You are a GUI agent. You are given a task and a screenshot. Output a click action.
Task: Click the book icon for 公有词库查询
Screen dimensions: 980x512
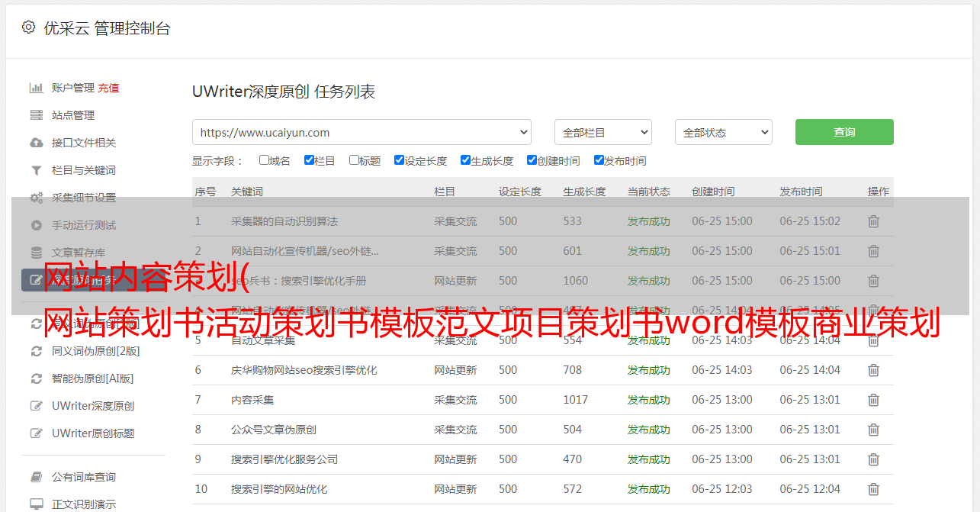[x=36, y=477]
